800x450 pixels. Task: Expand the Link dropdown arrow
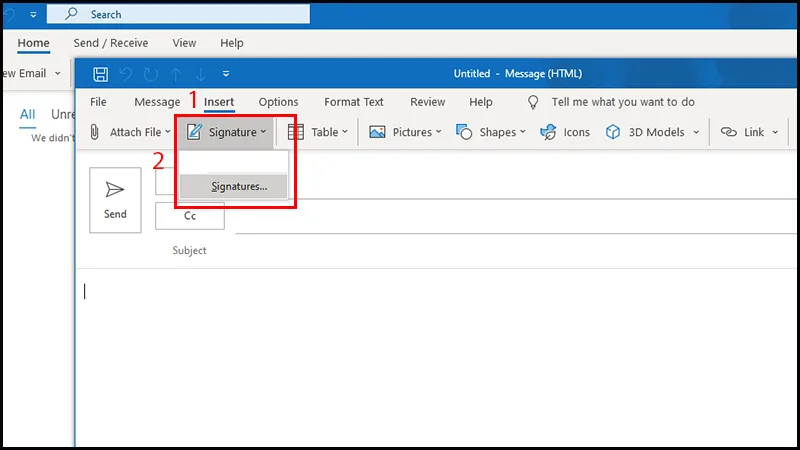(x=775, y=132)
